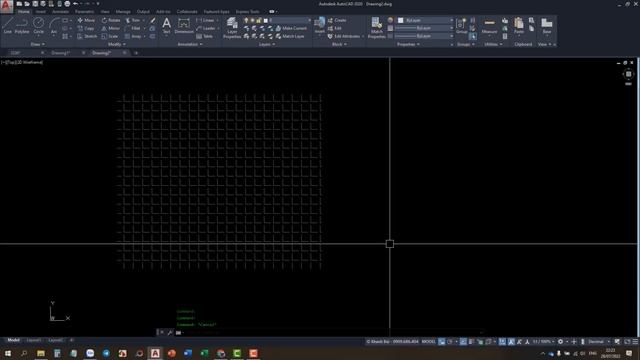Open the ByLayer color dropdown
Screen dimensions: 640x360
pos(451,20)
